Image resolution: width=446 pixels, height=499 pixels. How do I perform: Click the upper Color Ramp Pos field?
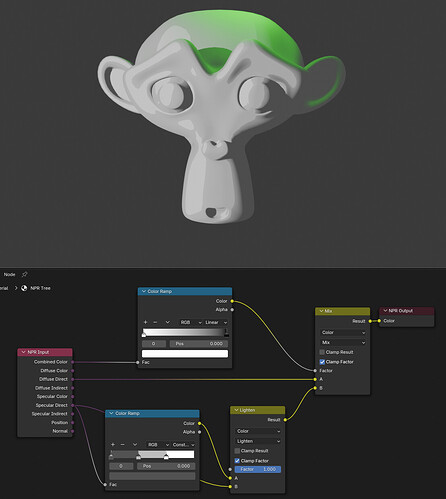(x=199, y=344)
